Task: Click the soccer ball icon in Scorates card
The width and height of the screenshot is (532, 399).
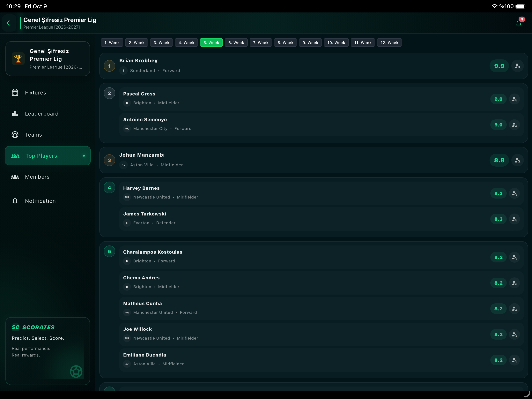Action: point(76,371)
